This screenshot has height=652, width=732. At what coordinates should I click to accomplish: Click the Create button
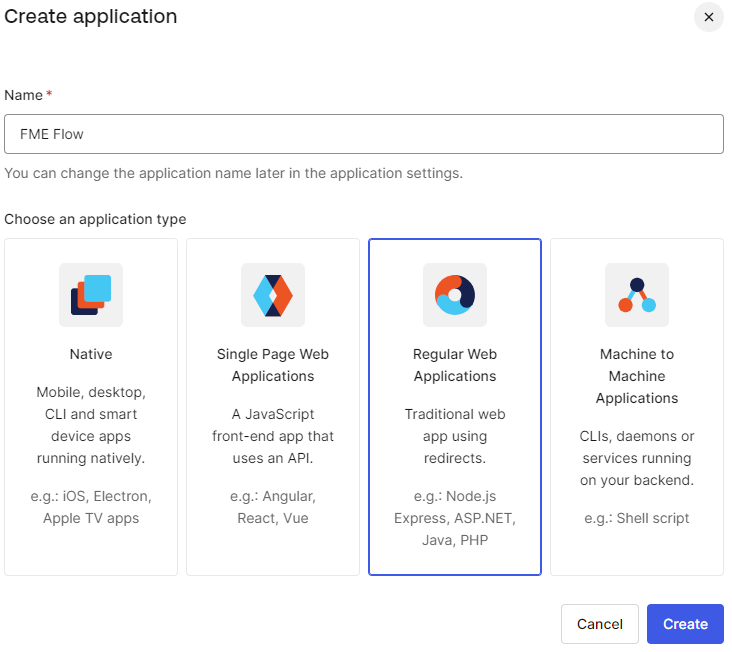point(685,624)
